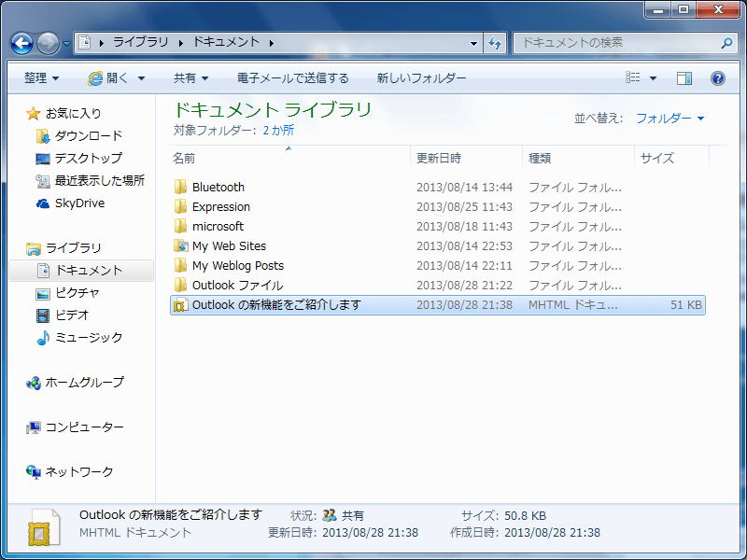The width and height of the screenshot is (747, 560).
Task: Click ライブラリ in the address breadcrumb
Action: (x=141, y=42)
